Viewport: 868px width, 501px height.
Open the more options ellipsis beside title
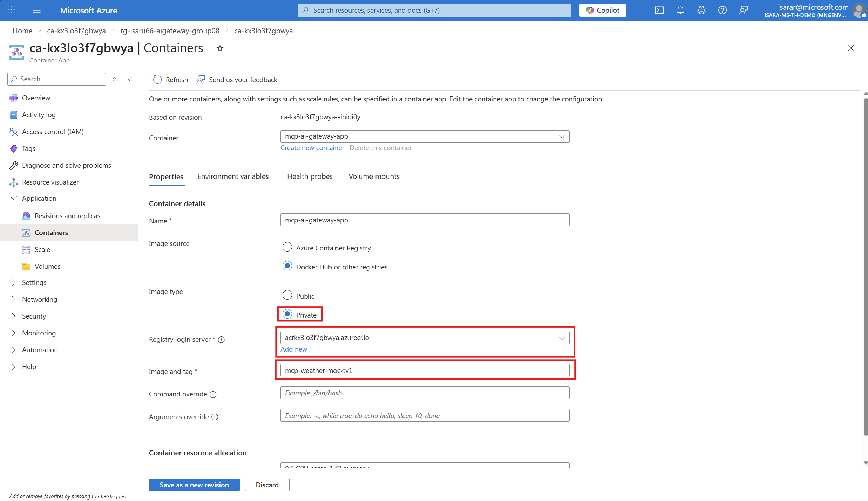(x=237, y=48)
